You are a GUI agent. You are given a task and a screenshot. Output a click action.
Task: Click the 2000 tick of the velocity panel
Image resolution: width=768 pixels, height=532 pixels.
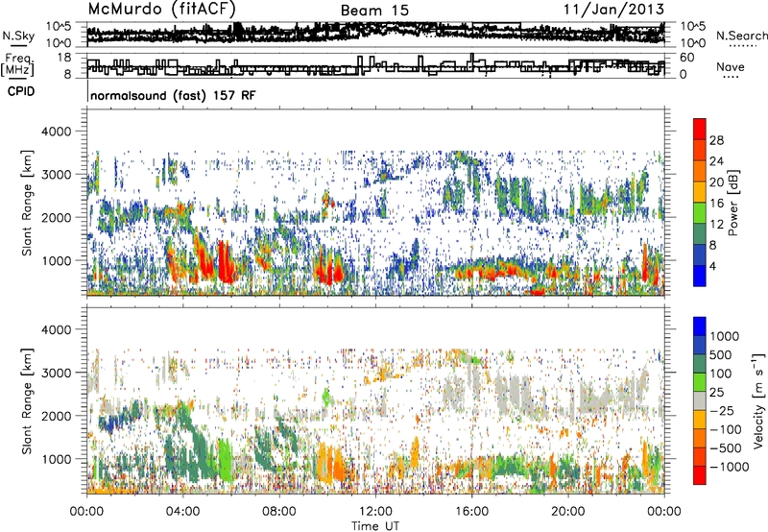(57, 416)
